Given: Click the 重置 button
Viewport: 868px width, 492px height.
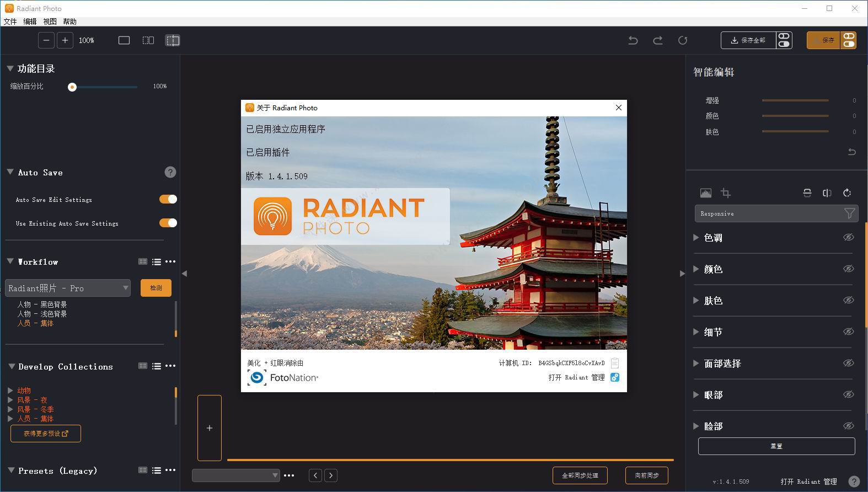Looking at the screenshot, I should tap(776, 446).
